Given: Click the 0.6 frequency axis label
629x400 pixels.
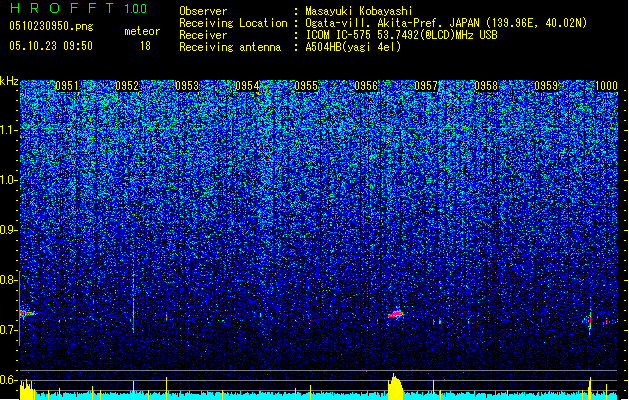Looking at the screenshot, I should point(8,380).
